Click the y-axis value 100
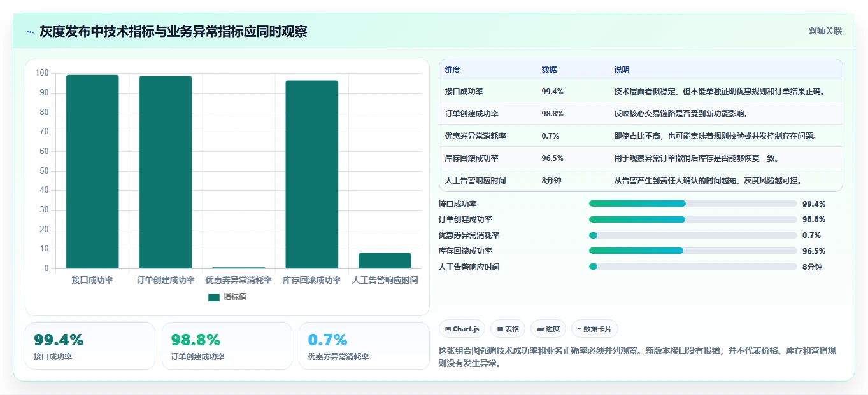The width and height of the screenshot is (868, 395). pos(42,73)
